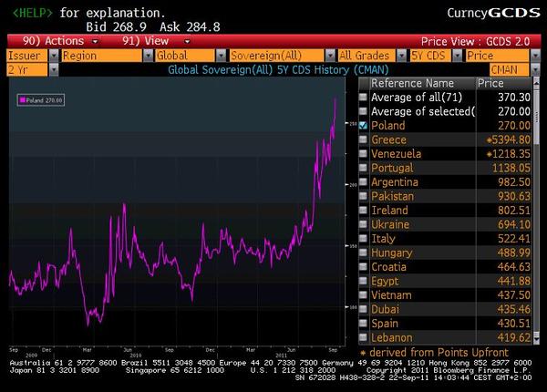Expand the Actions dropdown arrow

[x=95, y=42]
